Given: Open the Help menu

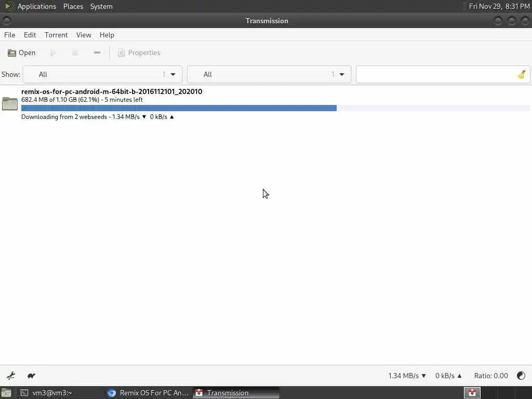Looking at the screenshot, I should tap(107, 35).
